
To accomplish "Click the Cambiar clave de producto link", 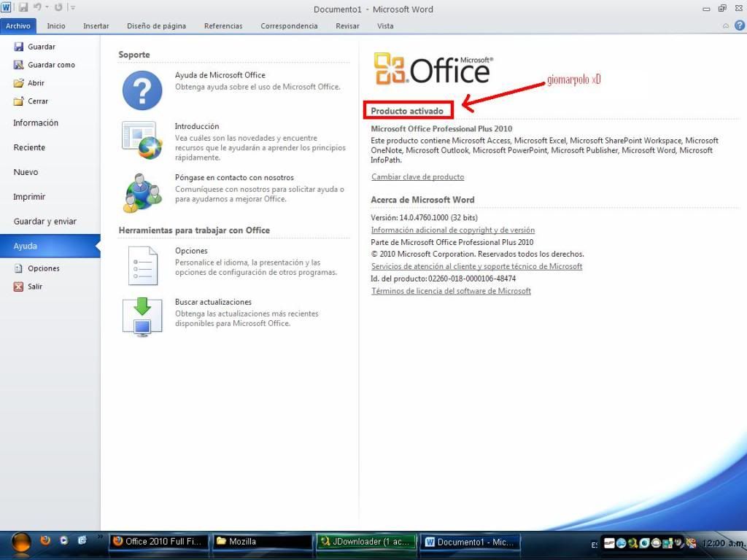I will click(418, 176).
